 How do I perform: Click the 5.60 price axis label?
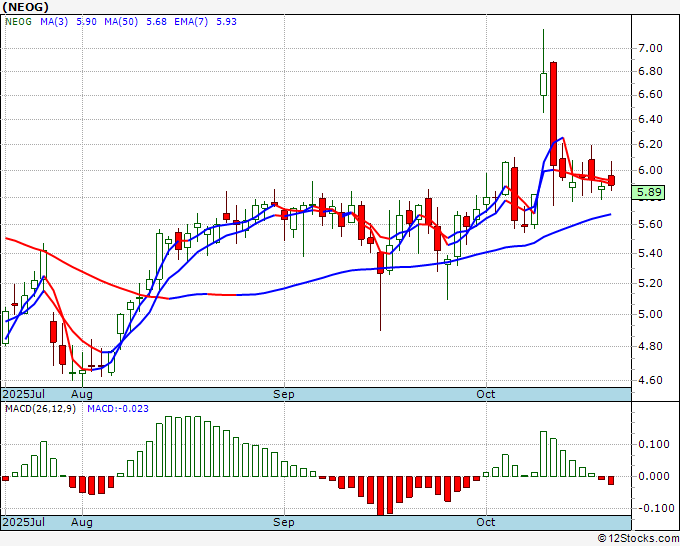tap(650, 224)
